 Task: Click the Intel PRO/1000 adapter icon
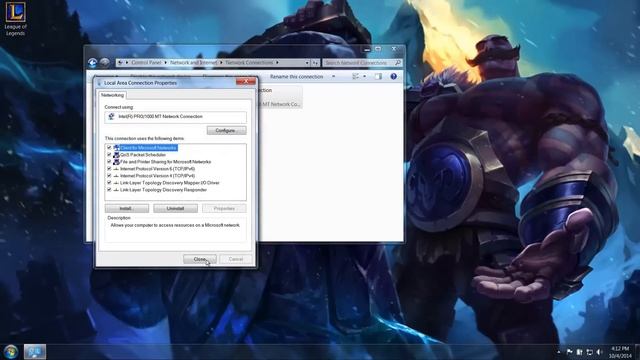pos(111,116)
